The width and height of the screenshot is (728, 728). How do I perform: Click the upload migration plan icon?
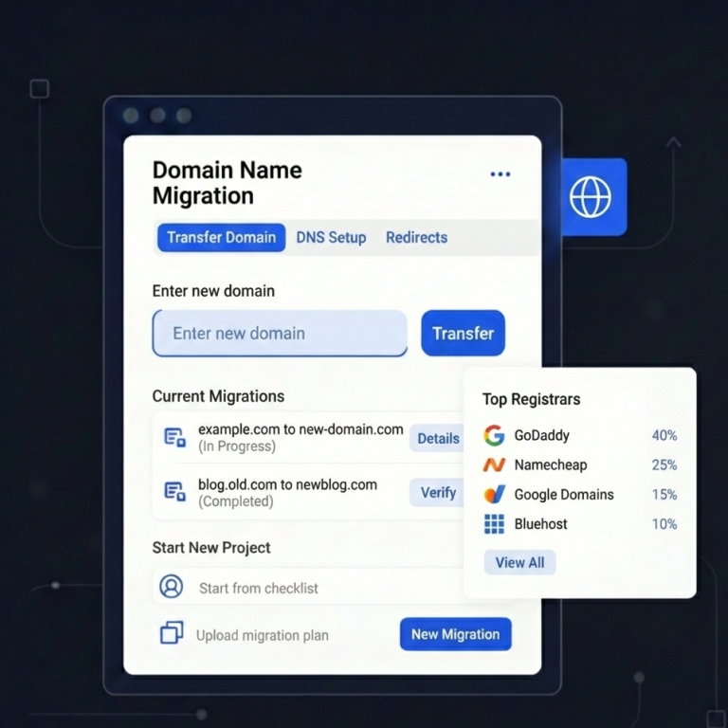pos(172,633)
